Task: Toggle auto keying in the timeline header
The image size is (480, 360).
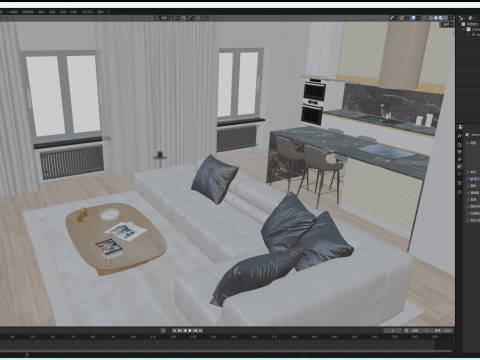Action: tap(163, 330)
